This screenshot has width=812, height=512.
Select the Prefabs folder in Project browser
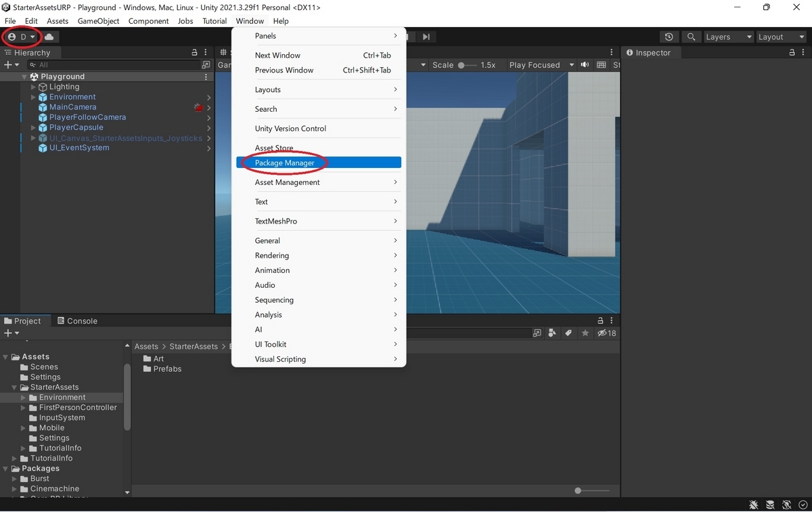tap(167, 368)
